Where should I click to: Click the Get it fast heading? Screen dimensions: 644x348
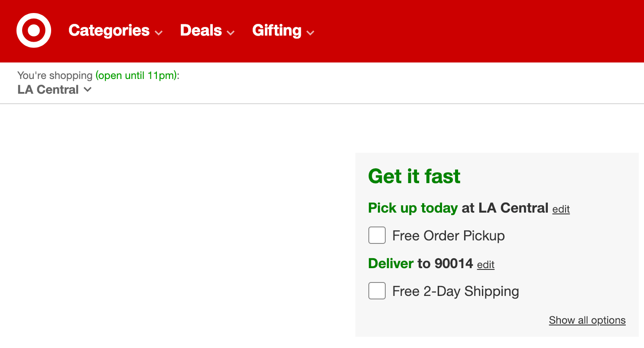414,176
